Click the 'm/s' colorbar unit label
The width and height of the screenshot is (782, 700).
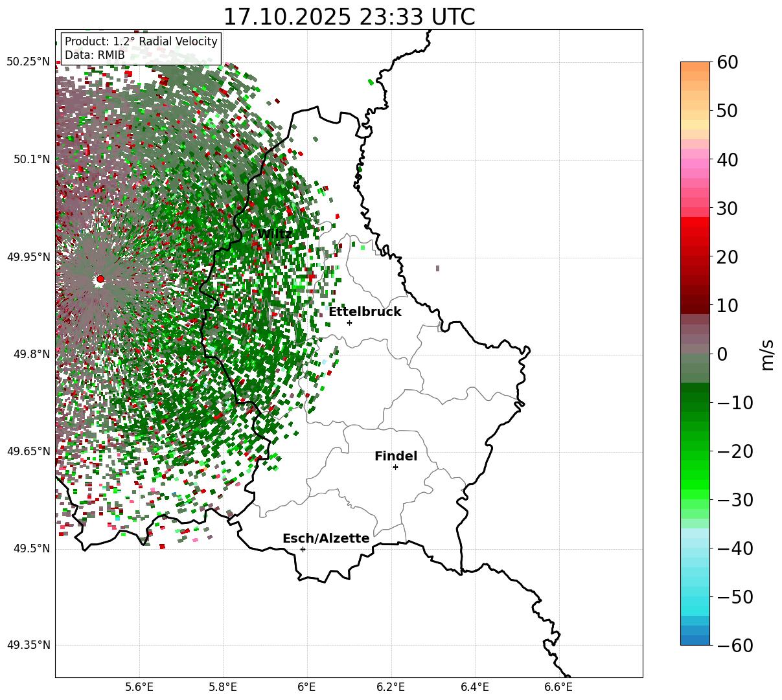(x=767, y=354)
